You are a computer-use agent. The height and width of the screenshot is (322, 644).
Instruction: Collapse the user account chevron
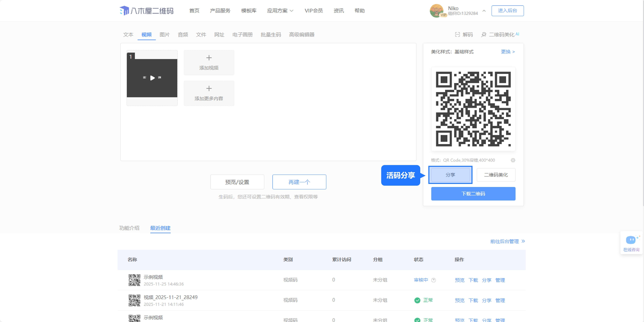click(x=484, y=11)
